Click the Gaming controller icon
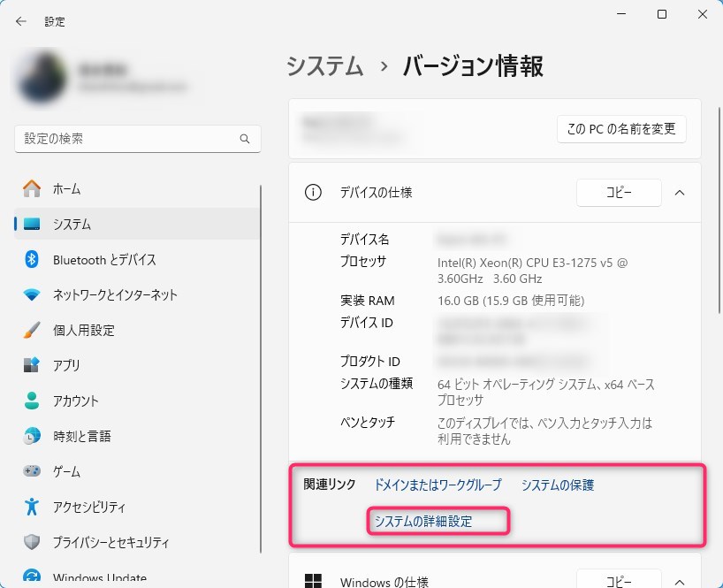 32,471
